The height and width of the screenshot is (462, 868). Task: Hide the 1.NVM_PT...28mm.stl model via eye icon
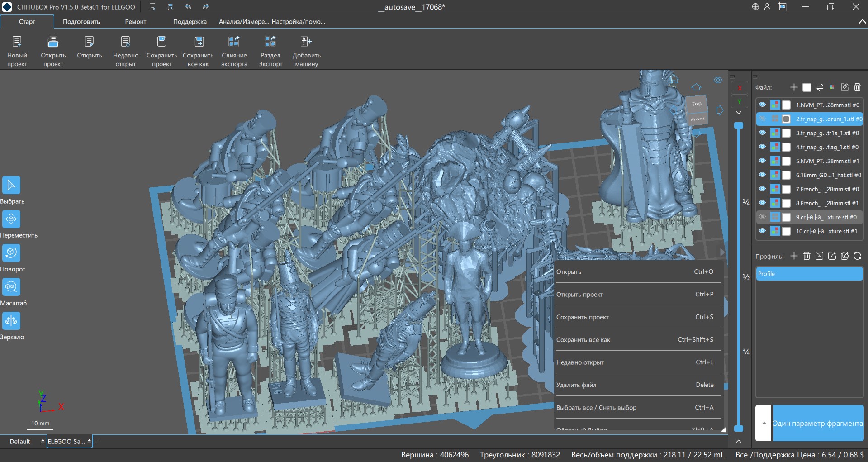click(x=762, y=105)
